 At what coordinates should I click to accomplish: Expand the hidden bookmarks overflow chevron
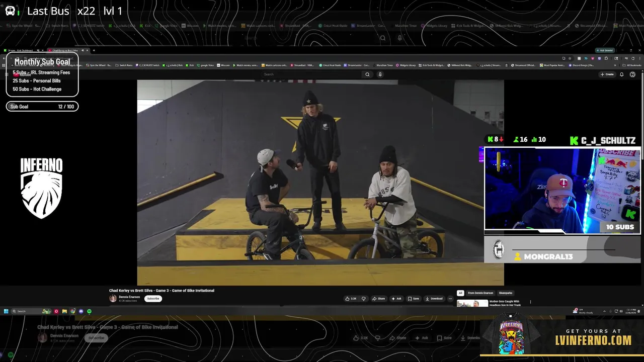615,65
